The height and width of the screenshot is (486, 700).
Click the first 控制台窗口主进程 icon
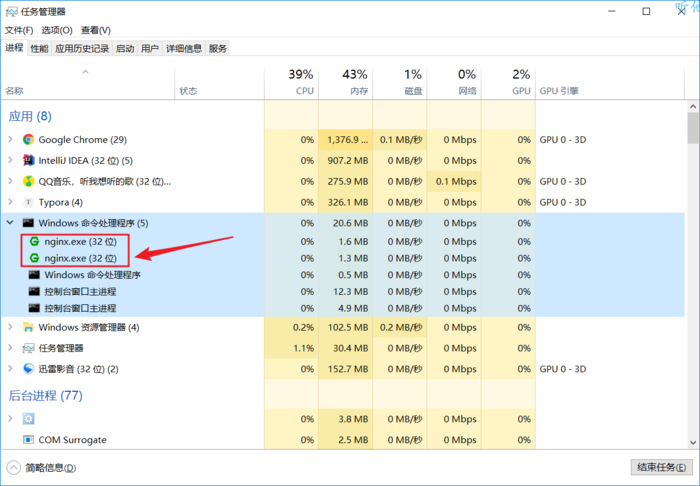[x=34, y=292]
